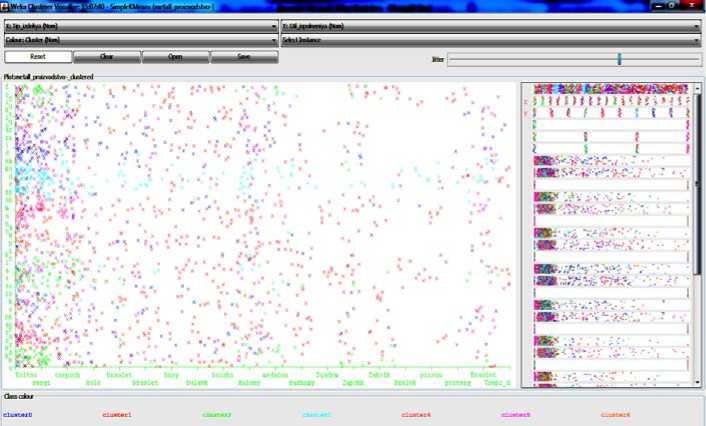Change colour of cluster4 label

pyautogui.click(x=416, y=414)
